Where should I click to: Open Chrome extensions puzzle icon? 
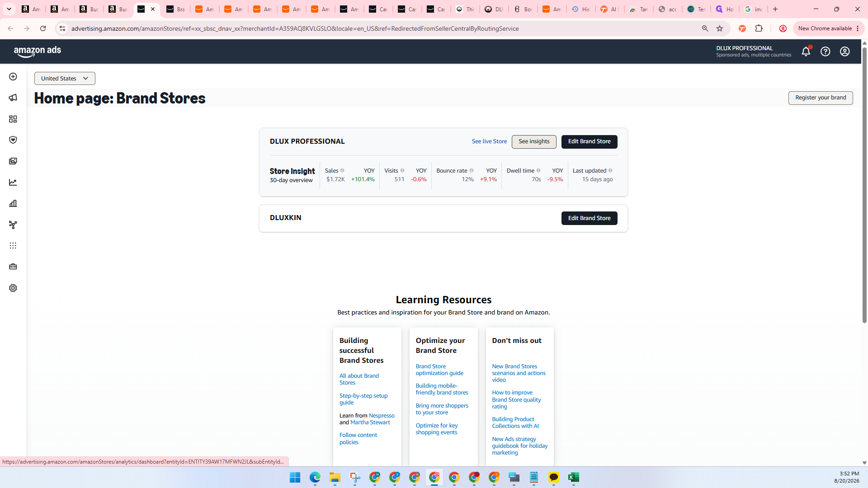click(759, 28)
